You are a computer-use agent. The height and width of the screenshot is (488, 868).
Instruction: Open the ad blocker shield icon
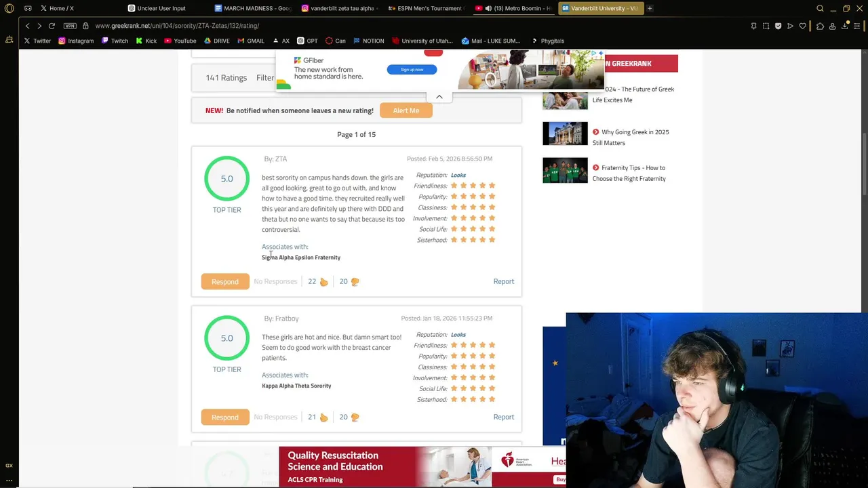tap(778, 26)
